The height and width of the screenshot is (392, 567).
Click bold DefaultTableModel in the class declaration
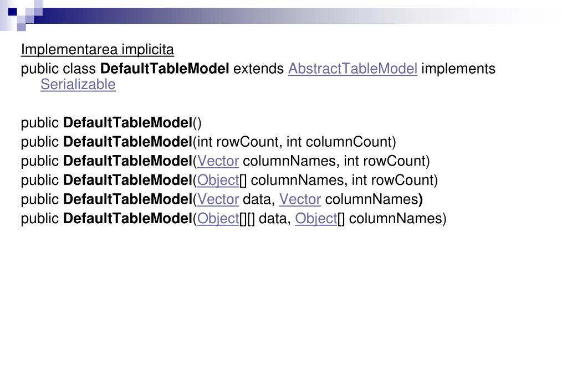pyautogui.click(x=165, y=69)
